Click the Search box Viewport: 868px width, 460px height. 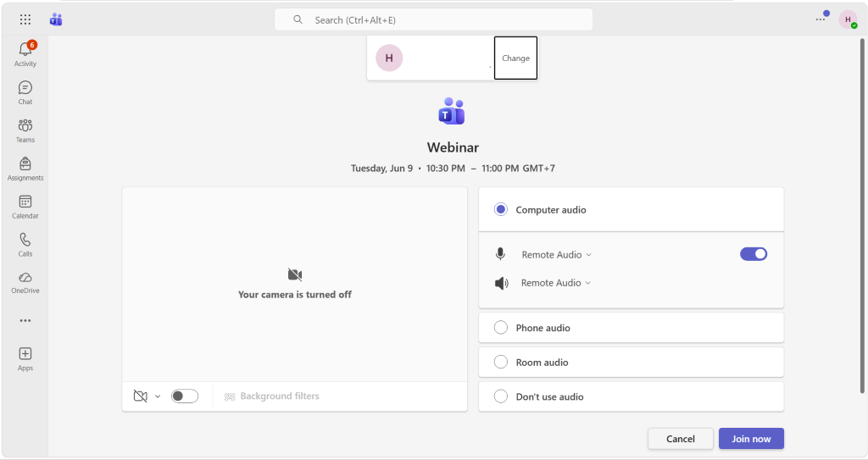click(x=433, y=20)
